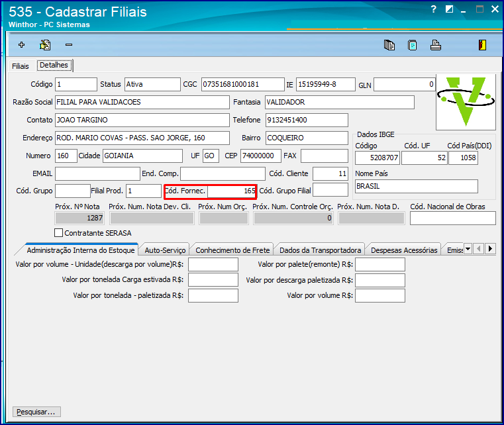Click the help question mark icon
504x425 pixels.
point(434,9)
